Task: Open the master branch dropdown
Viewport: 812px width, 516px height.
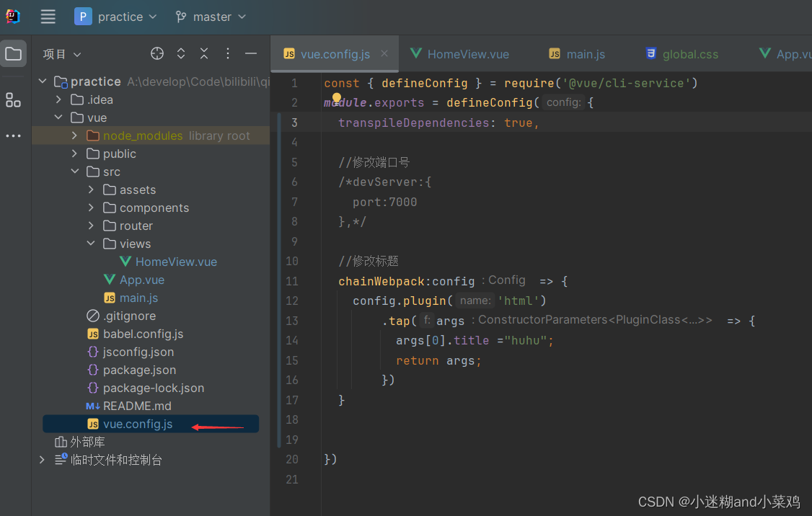Action: [211, 17]
